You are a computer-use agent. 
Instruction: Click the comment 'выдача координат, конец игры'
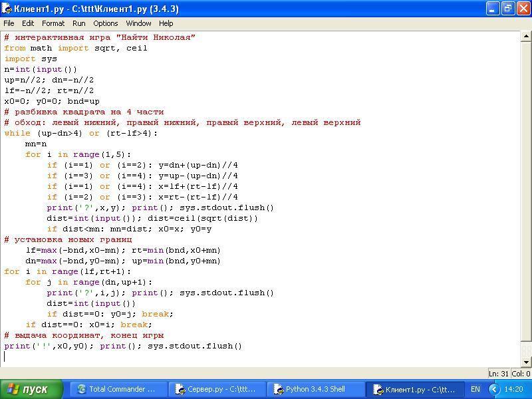click(84, 336)
